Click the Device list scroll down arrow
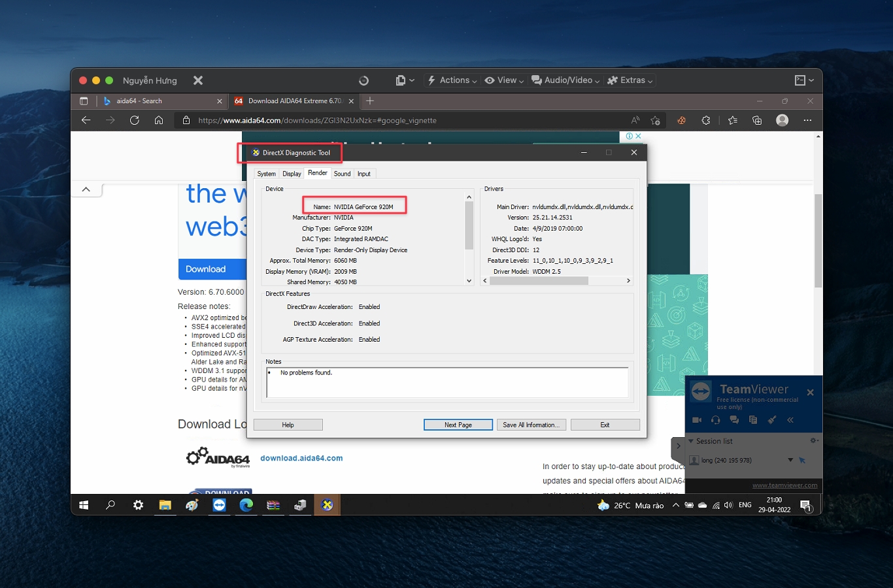The image size is (893, 588). (x=469, y=281)
